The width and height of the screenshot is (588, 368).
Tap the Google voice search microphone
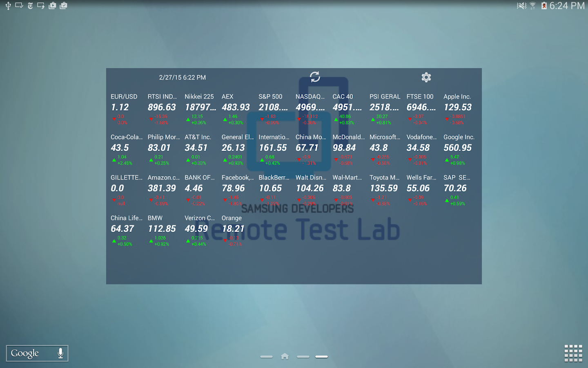(60, 353)
